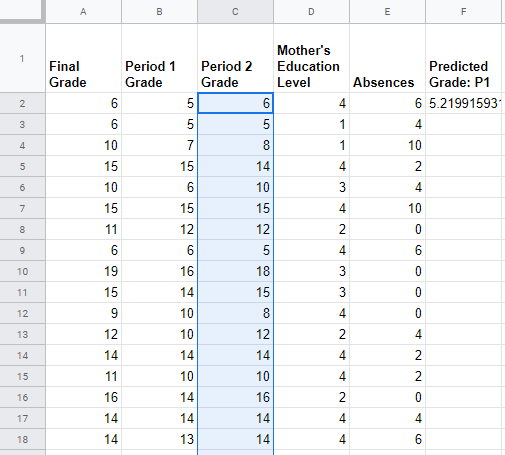505x455 pixels.
Task: Click the 'Absences' header cell
Action: point(387,58)
